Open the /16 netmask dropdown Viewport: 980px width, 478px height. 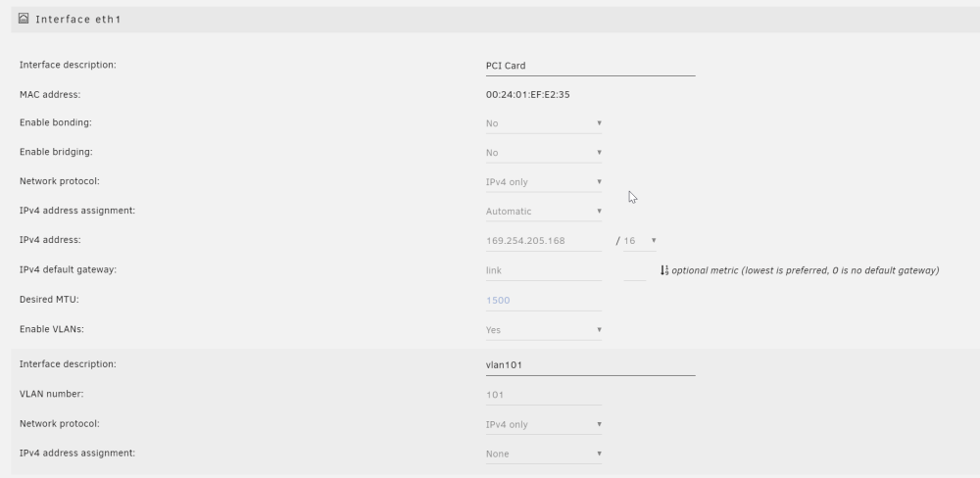(639, 241)
